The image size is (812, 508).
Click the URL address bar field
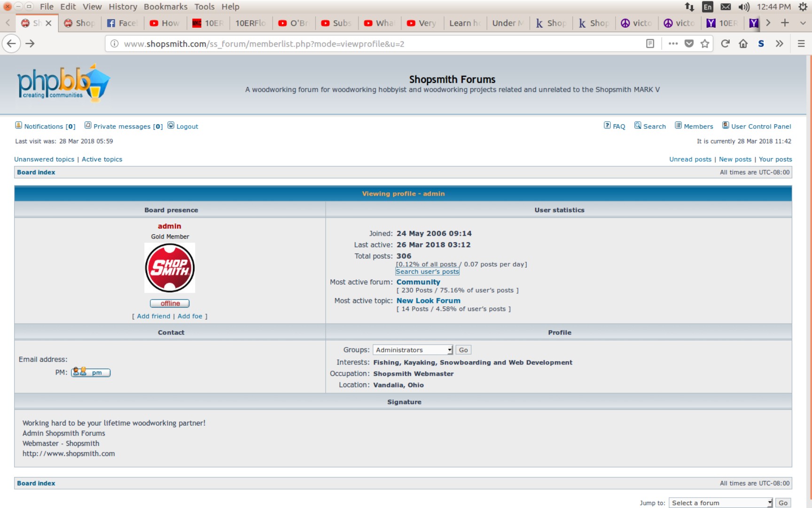pos(376,44)
